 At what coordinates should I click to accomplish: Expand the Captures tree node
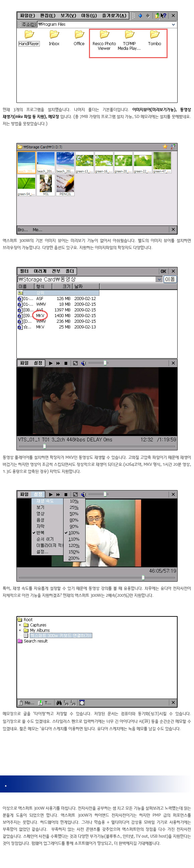coord(20,625)
